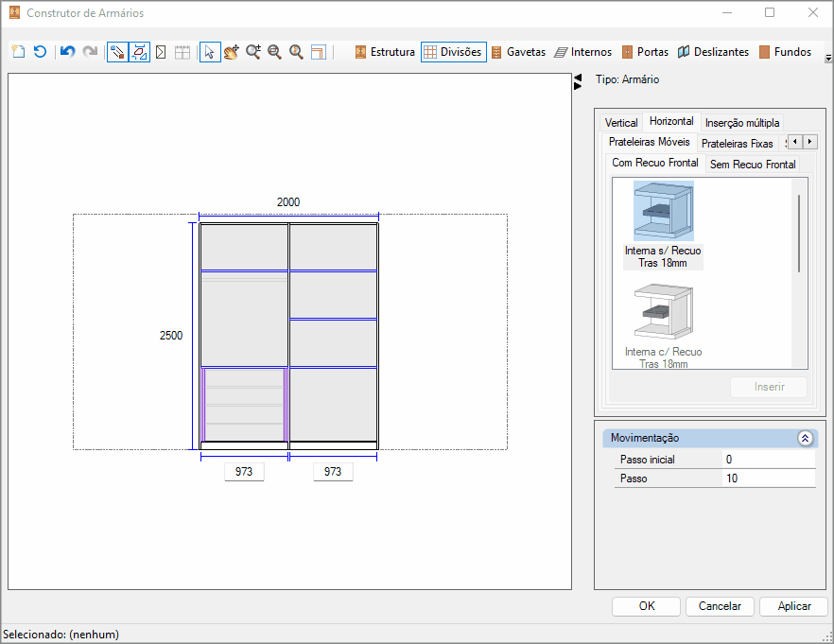The image size is (834, 644).
Task: Select the Divisões section
Action: [x=454, y=52]
